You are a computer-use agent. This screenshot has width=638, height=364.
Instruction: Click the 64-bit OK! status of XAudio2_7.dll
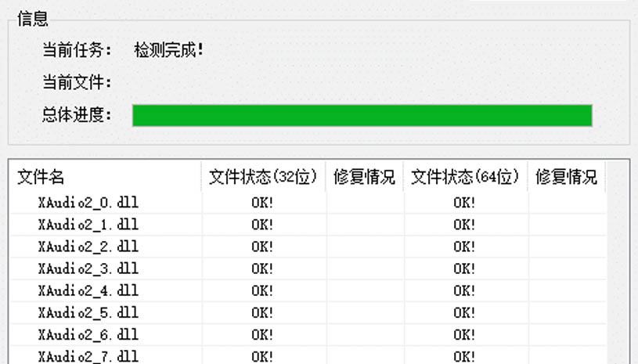tap(464, 356)
